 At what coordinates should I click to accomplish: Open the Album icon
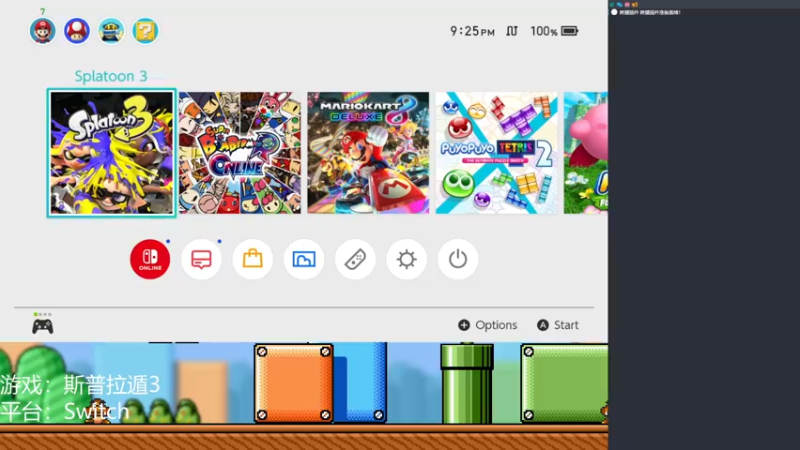coord(304,259)
